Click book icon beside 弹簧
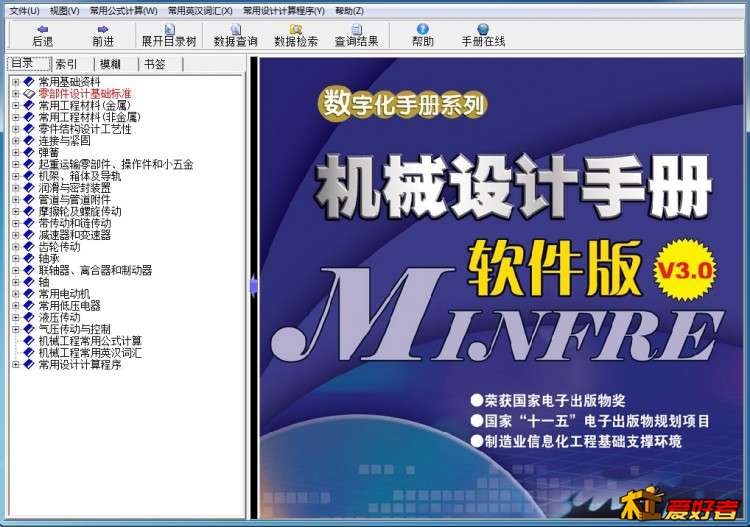 [29, 153]
